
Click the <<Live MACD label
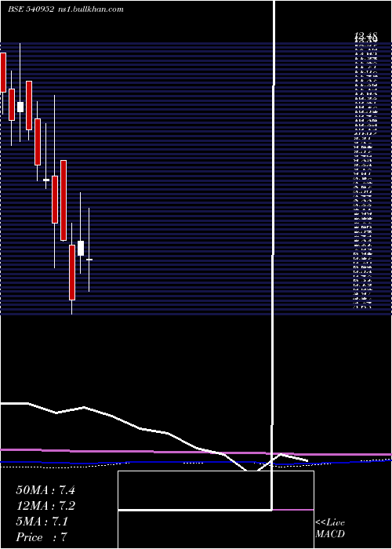point(330,529)
